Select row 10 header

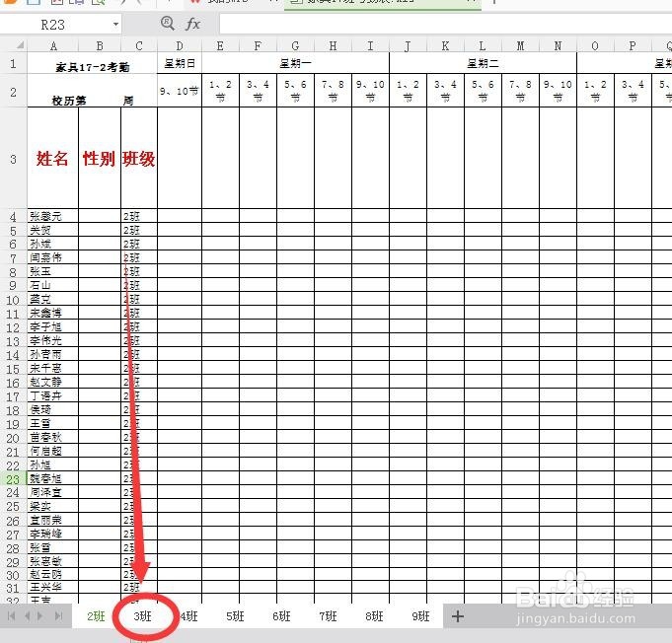click(x=13, y=300)
